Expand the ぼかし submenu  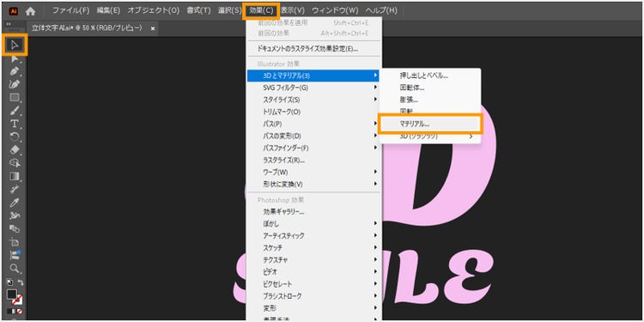[x=314, y=224]
